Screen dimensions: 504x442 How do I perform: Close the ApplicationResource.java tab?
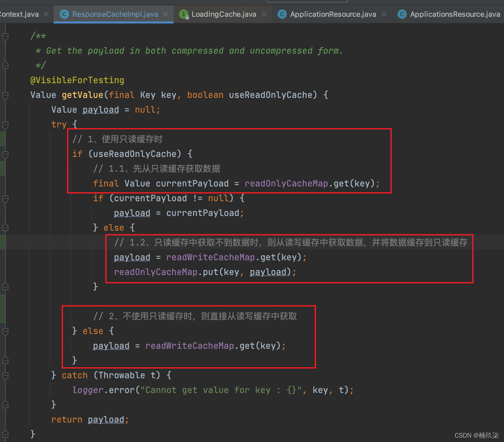pos(384,14)
